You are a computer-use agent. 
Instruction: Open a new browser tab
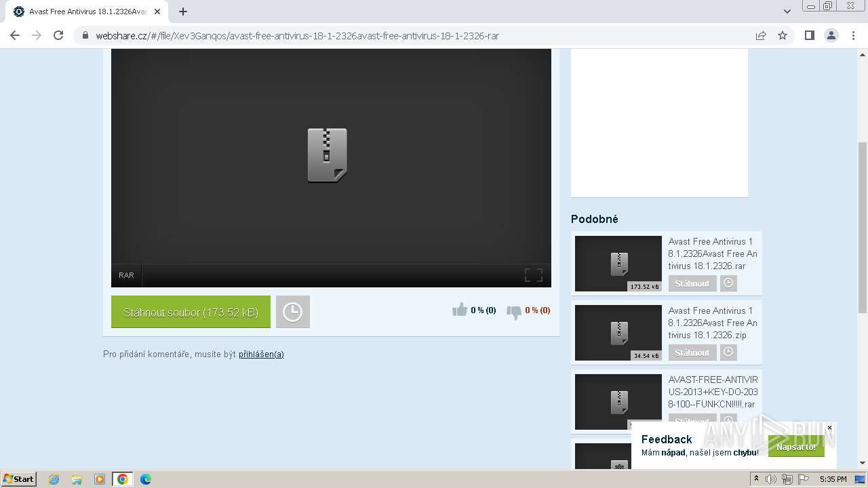183,12
